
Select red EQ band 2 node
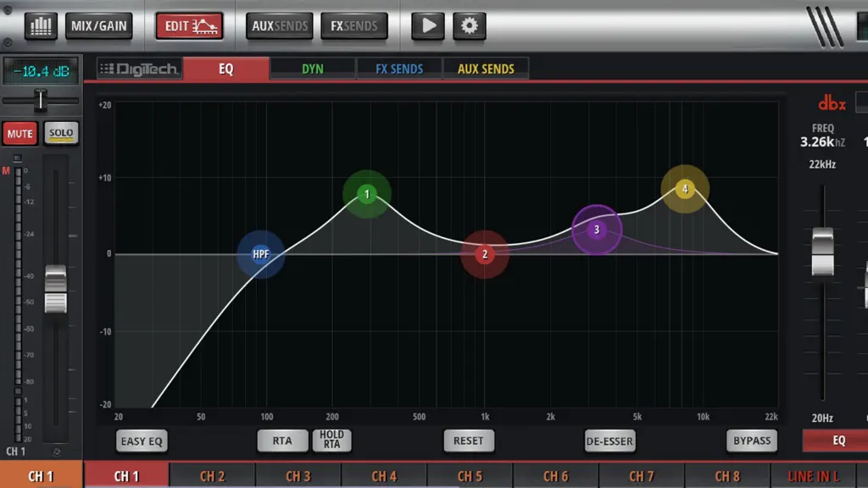click(x=485, y=254)
